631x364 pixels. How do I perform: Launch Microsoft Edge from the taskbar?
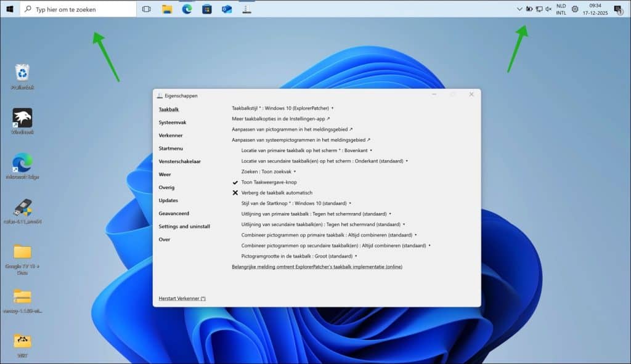pyautogui.click(x=187, y=9)
